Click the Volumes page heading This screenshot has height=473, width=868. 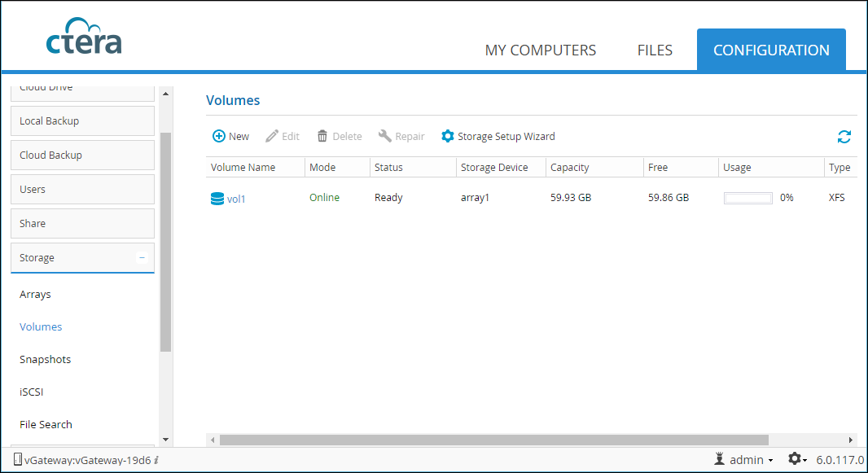233,100
